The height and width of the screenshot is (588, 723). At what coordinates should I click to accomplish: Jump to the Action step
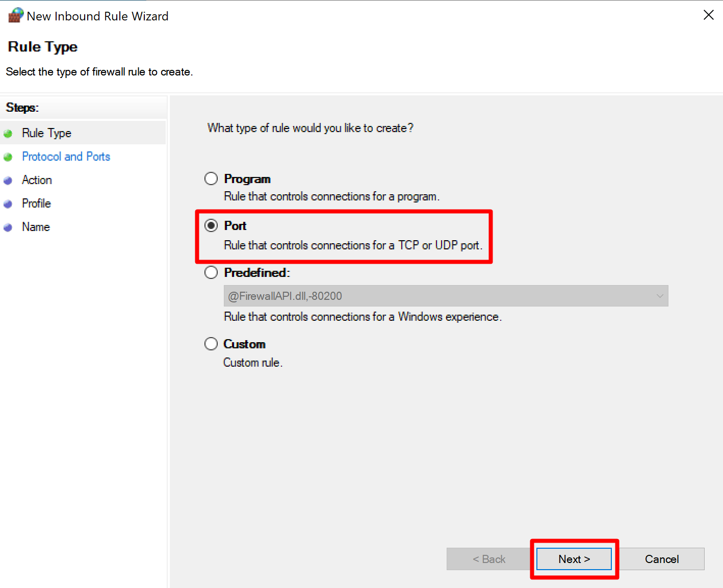pos(37,180)
